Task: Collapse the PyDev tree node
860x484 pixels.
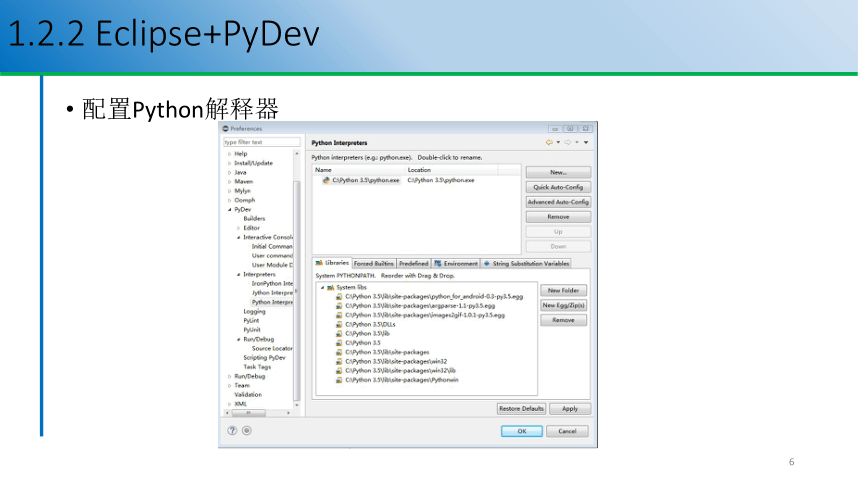Action: tap(230, 210)
